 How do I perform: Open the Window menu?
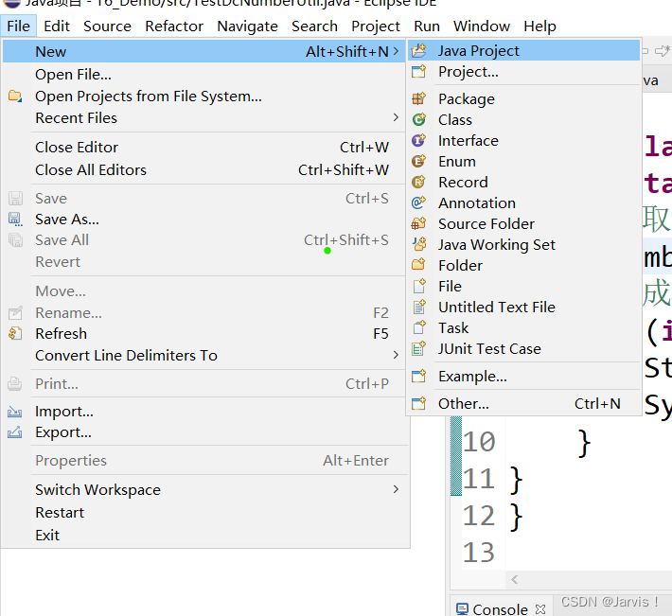pos(482,26)
